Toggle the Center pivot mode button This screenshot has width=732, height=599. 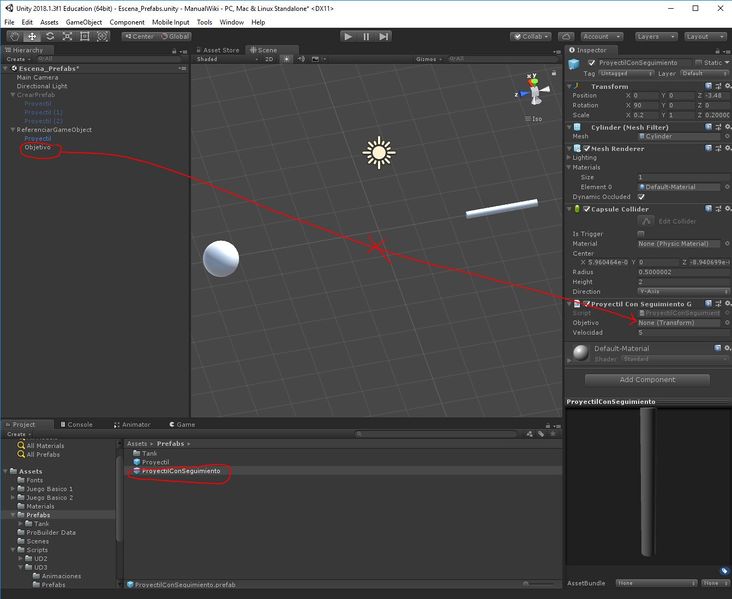coord(140,36)
